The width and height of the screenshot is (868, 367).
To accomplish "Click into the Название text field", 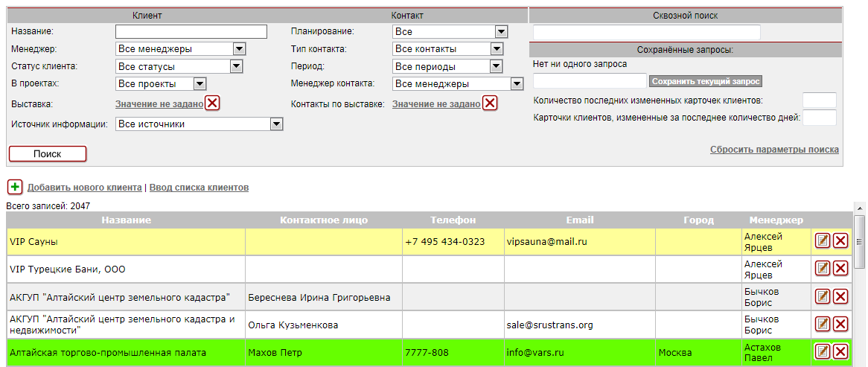I will click(191, 31).
